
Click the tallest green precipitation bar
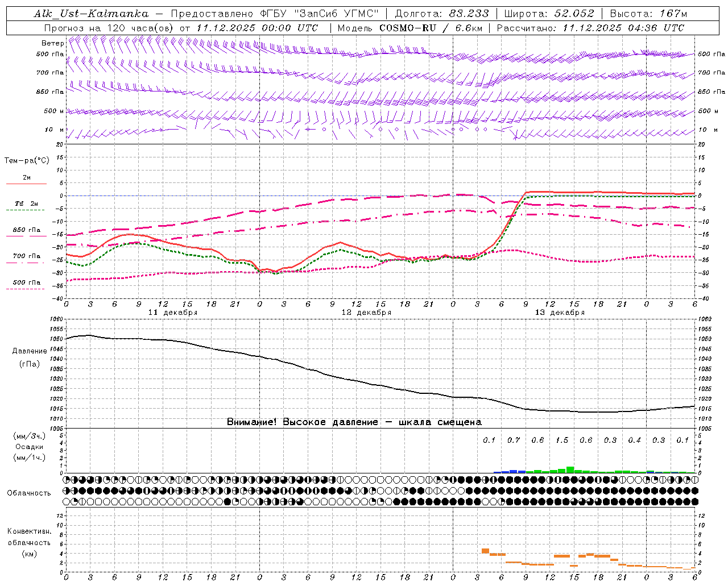[570, 470]
